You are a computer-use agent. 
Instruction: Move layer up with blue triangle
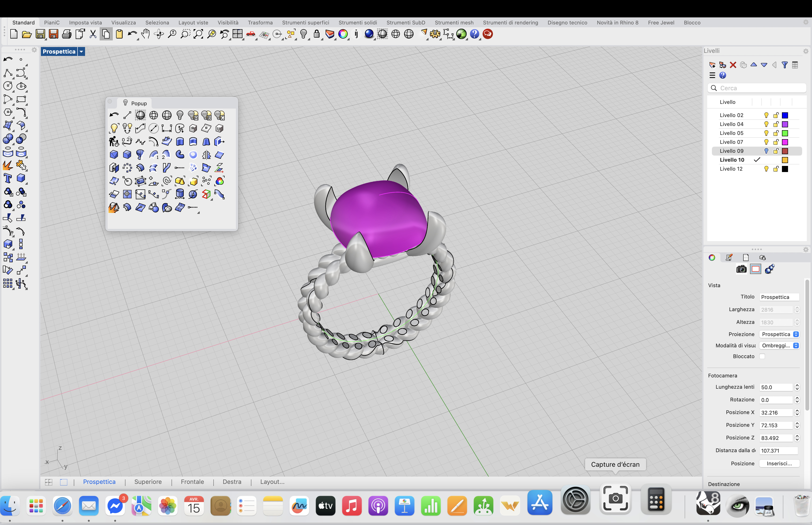click(x=754, y=65)
